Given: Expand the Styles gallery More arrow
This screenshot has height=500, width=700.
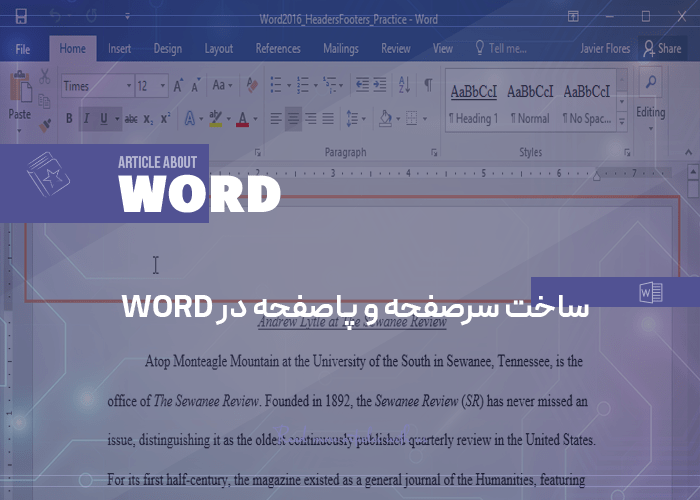Looking at the screenshot, I should (622, 121).
